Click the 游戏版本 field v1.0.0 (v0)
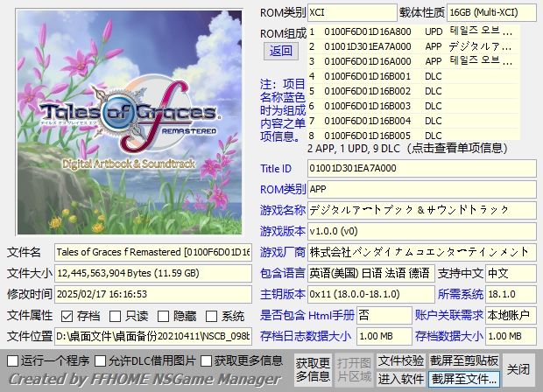Image resolution: width=543 pixels, height=392 pixels. pyautogui.click(x=422, y=231)
